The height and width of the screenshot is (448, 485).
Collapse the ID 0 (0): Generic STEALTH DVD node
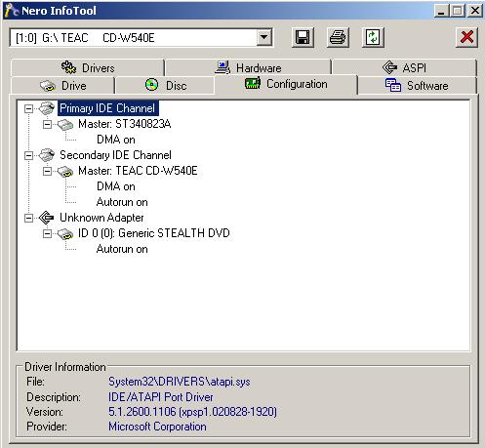point(47,233)
